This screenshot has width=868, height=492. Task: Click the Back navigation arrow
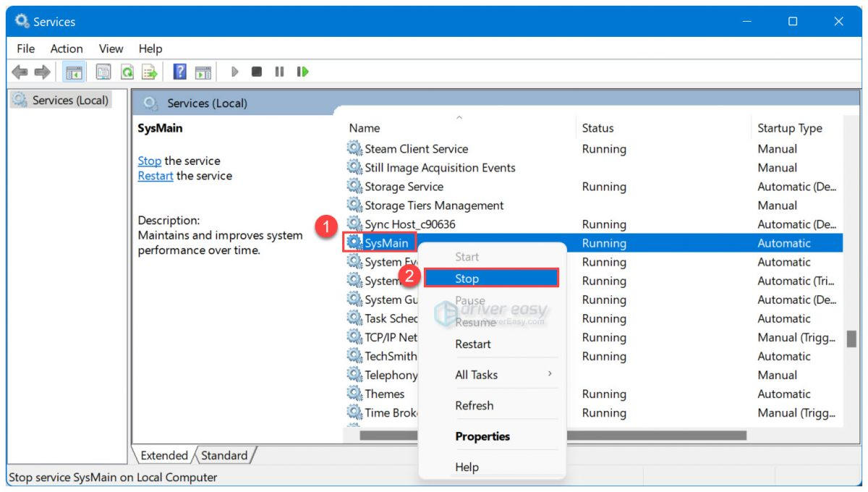tap(20, 71)
